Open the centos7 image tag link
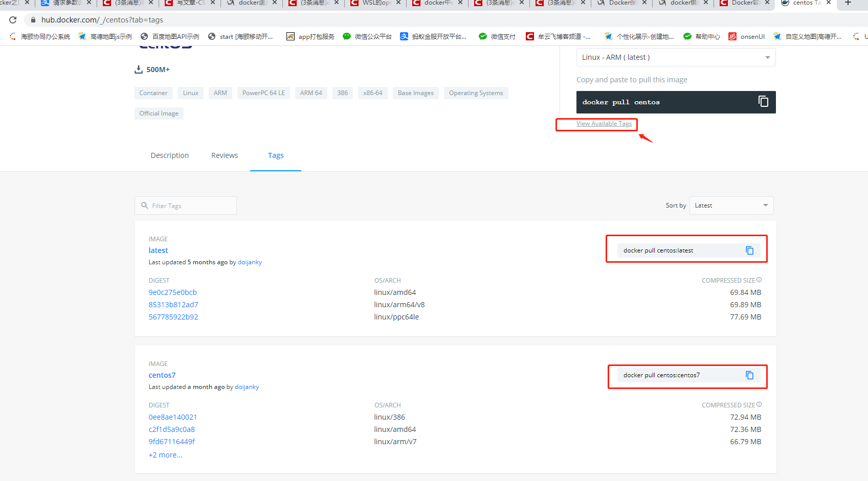This screenshot has height=481, width=868. click(162, 375)
